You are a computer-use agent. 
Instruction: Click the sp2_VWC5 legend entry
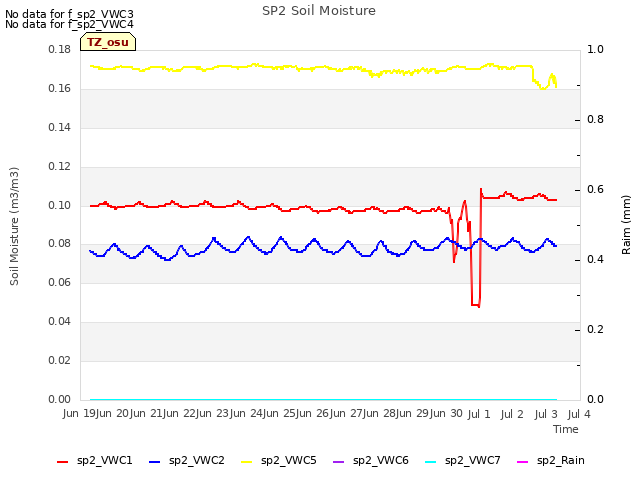pyautogui.click(x=279, y=460)
